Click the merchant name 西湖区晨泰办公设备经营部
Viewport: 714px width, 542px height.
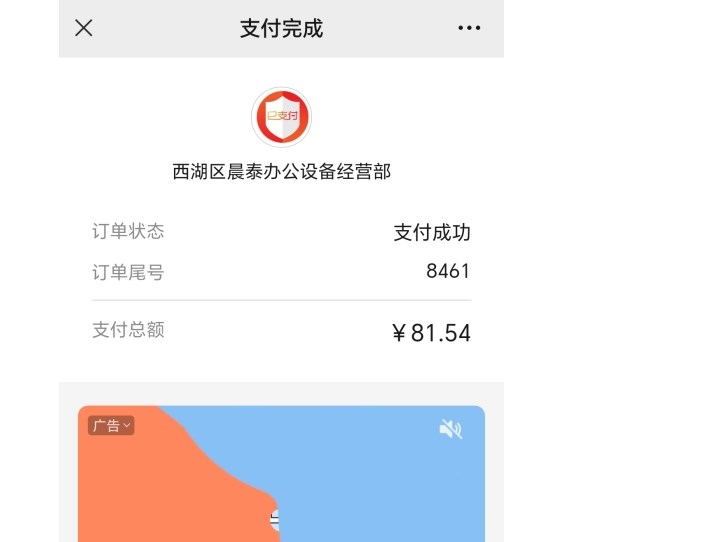[281, 172]
